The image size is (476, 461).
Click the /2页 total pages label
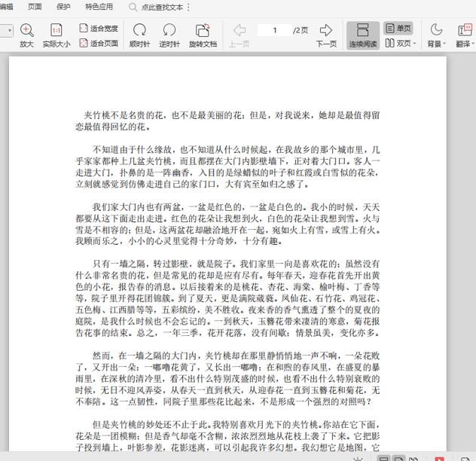pyautogui.click(x=301, y=30)
